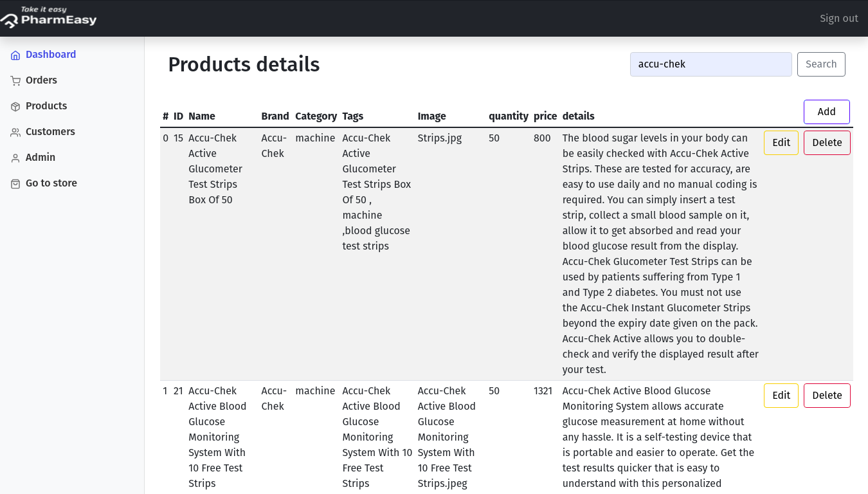Select the price value 800
The width and height of the screenshot is (868, 494).
(542, 138)
